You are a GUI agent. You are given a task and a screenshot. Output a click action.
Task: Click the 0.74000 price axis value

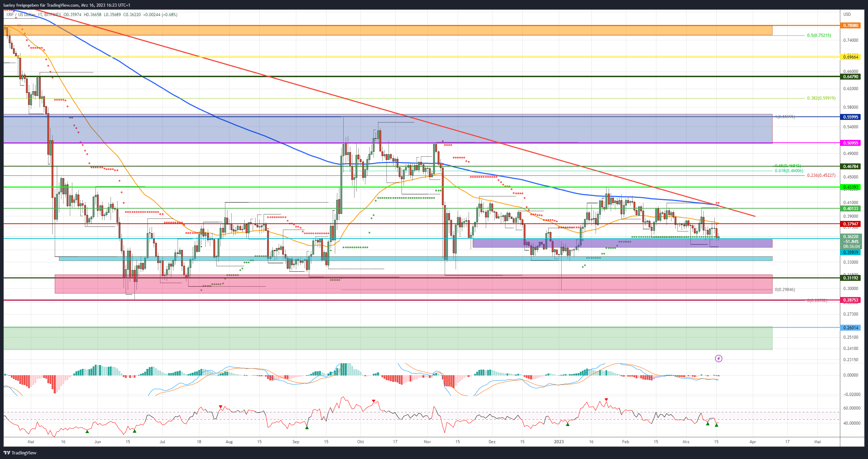coord(850,40)
